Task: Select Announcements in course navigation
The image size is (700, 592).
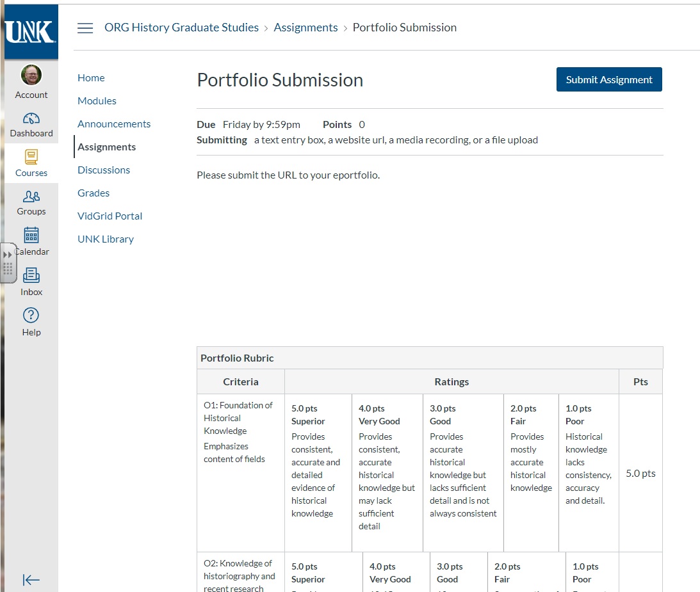Action: tap(114, 124)
